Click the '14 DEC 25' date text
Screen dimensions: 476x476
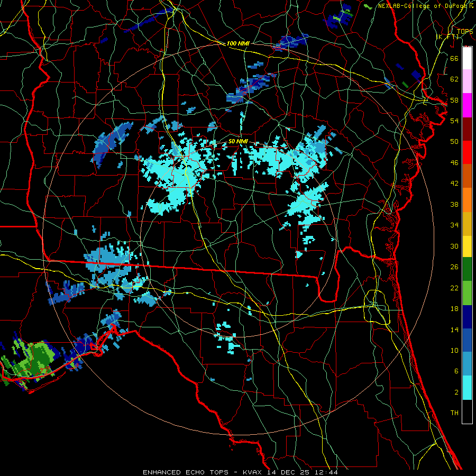pyautogui.click(x=288, y=472)
